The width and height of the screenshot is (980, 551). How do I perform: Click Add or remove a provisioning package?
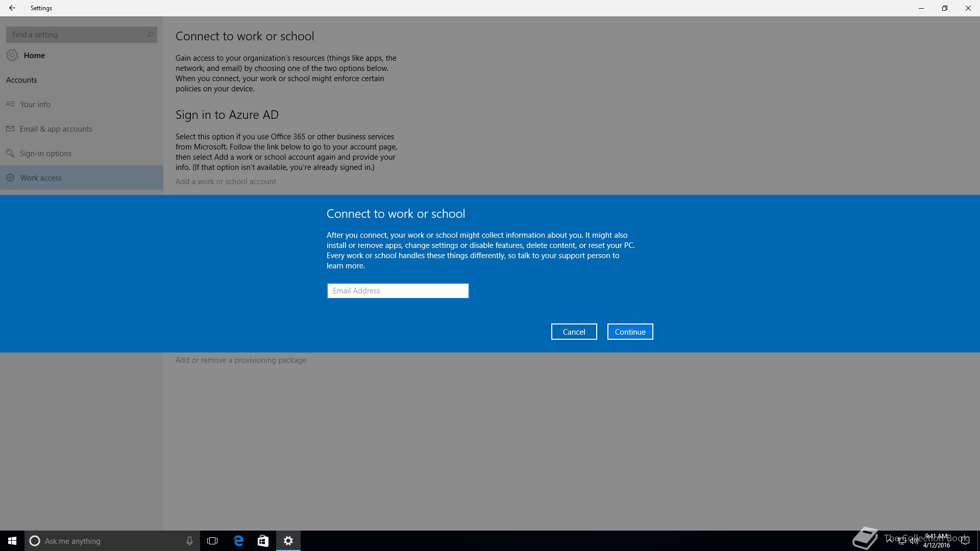coord(241,360)
